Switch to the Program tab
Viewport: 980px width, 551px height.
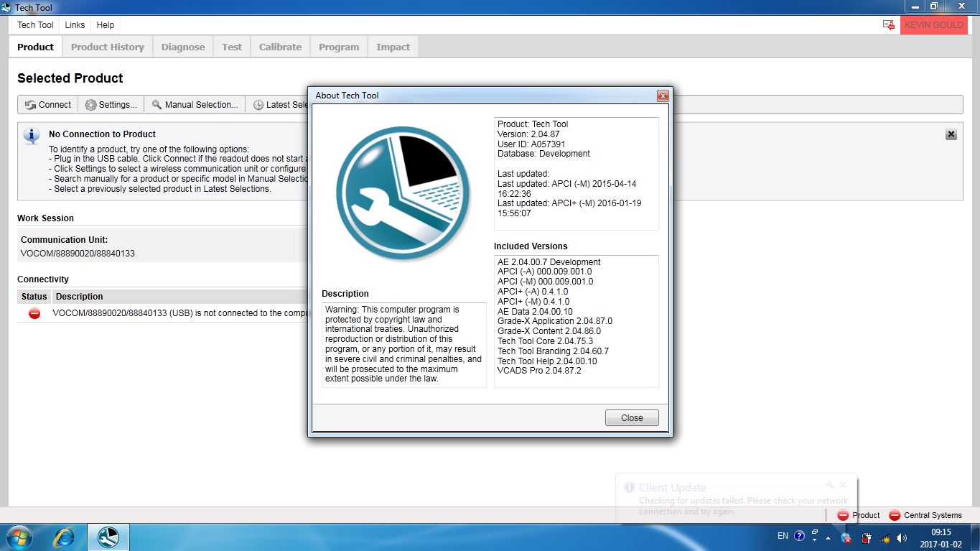point(339,47)
